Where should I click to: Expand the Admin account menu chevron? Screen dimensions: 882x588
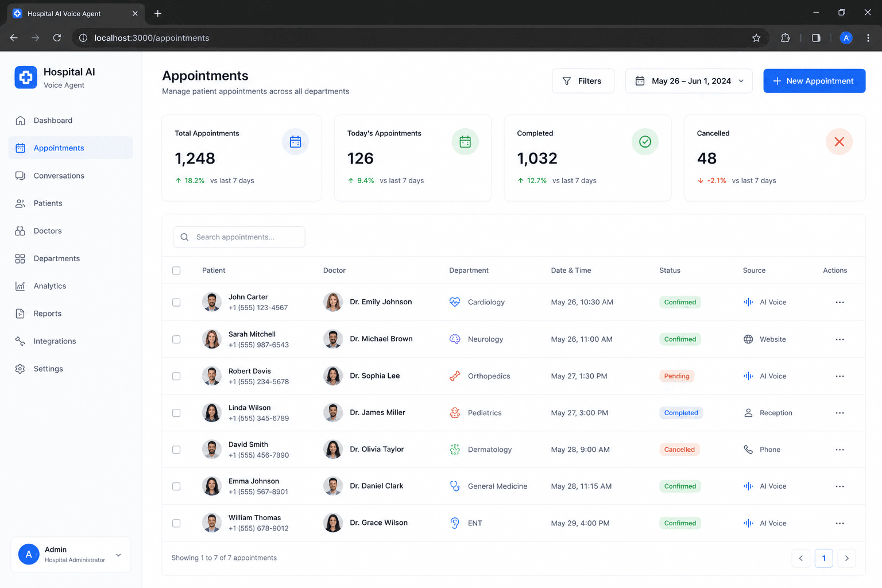coord(118,555)
